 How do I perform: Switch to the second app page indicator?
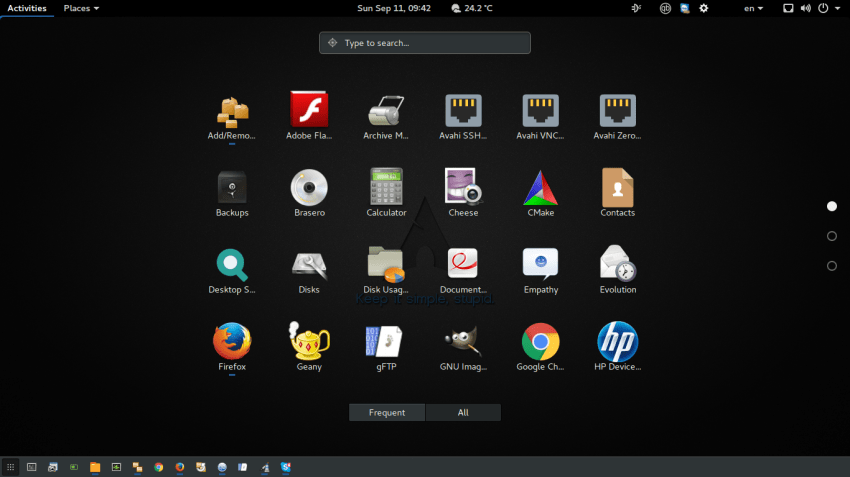[832, 236]
